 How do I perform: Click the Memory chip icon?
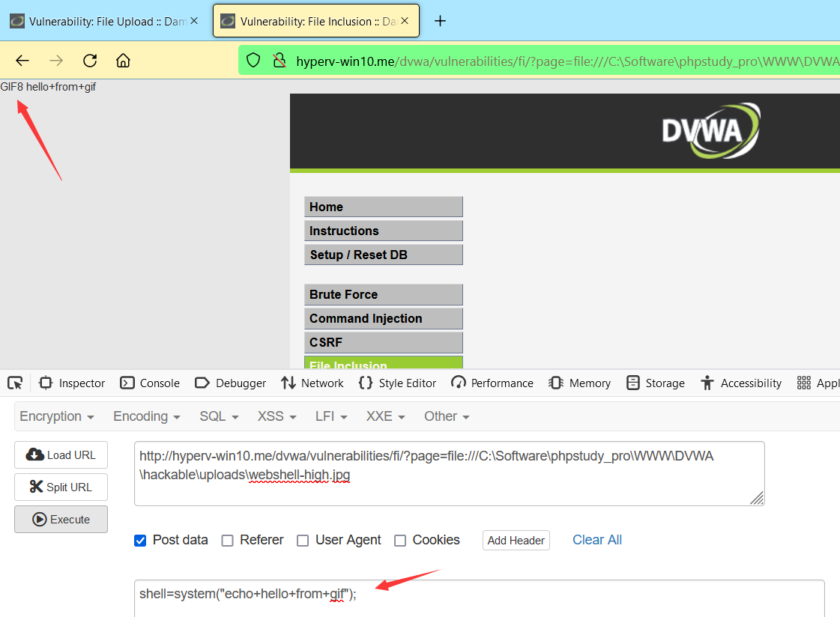(x=555, y=383)
